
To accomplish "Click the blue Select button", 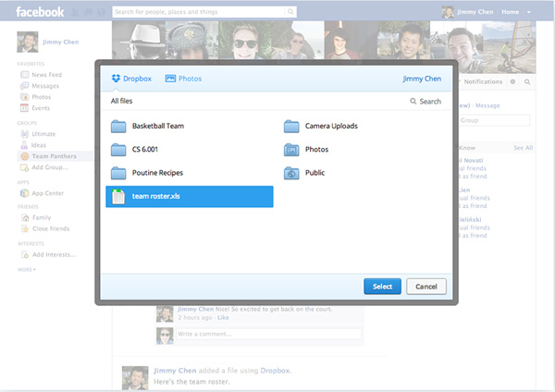I will tap(382, 287).
